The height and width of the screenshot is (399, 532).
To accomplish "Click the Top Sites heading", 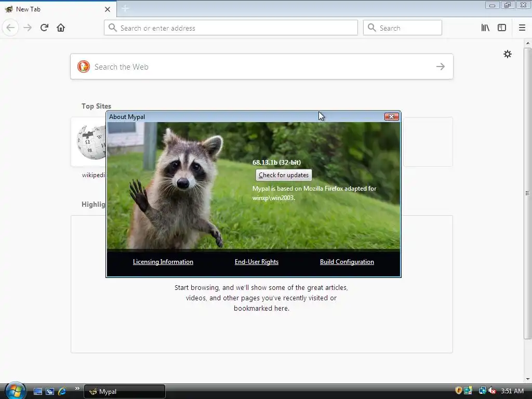I will (x=96, y=106).
